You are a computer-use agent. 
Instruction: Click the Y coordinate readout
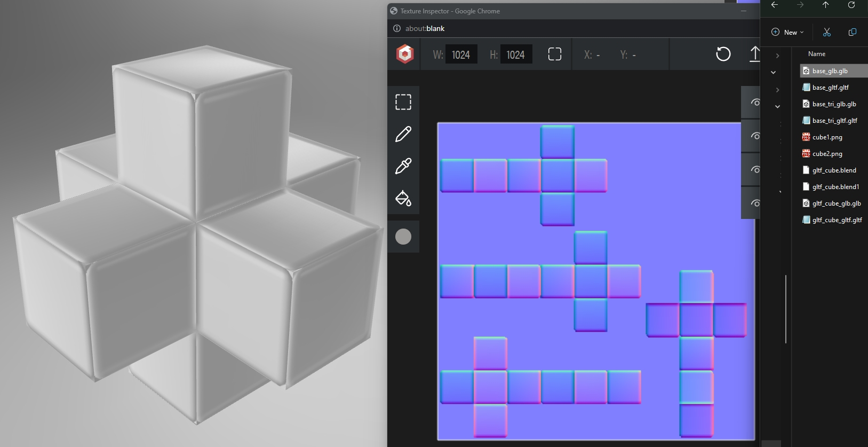tap(628, 54)
